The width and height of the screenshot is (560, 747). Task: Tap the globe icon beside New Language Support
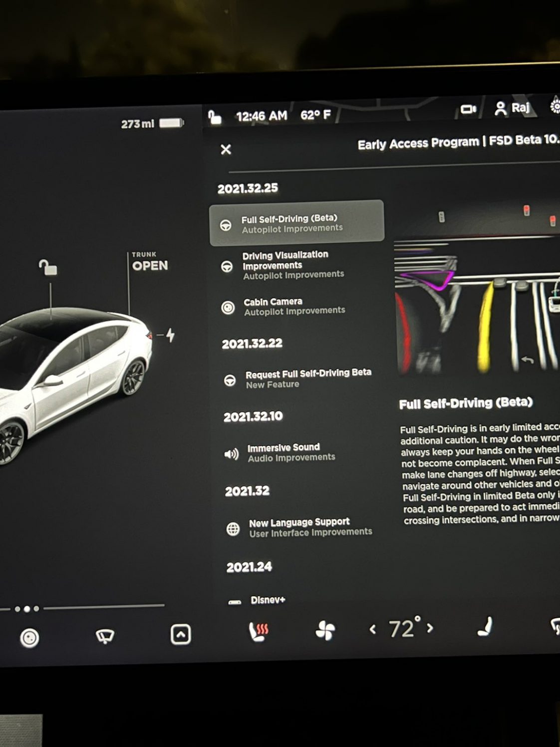[x=233, y=529]
